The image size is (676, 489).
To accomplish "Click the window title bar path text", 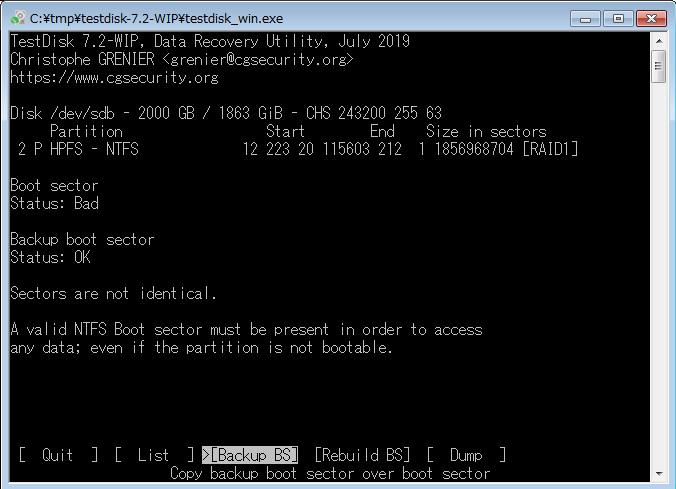I will click(154, 18).
